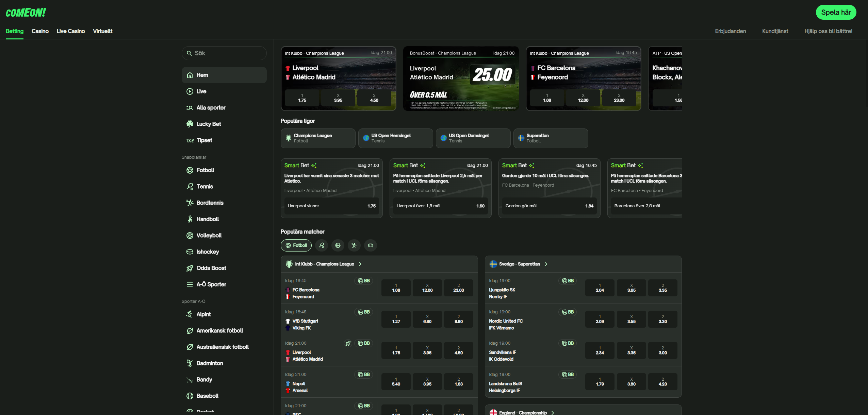Viewport: 868px width, 415px height.
Task: Pick Smart Bet Liverpool vinner 1.75
Action: coord(332,206)
